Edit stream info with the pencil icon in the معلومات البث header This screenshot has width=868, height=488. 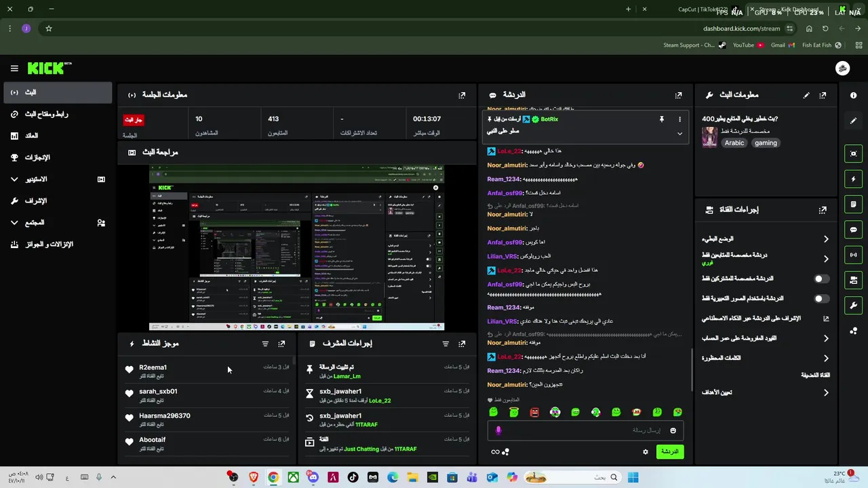pyautogui.click(x=806, y=96)
